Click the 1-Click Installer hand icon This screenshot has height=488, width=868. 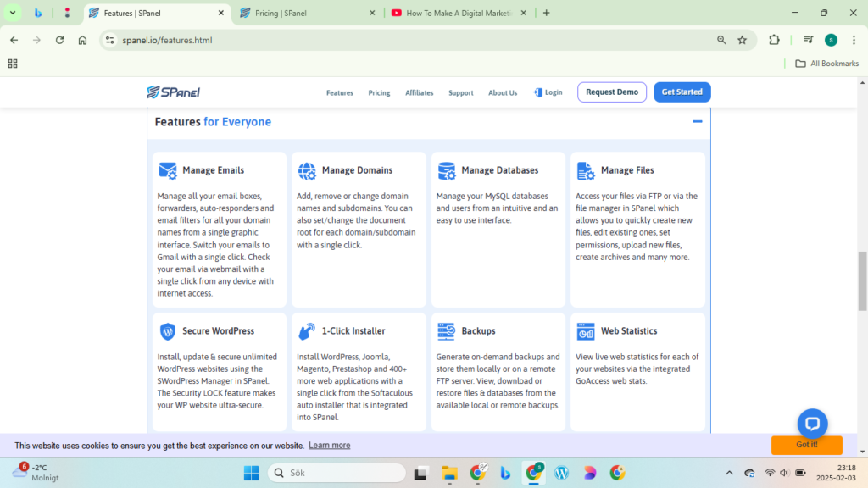(x=307, y=331)
